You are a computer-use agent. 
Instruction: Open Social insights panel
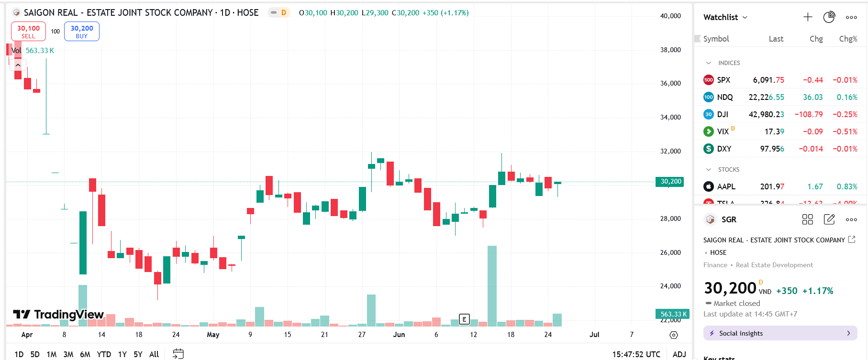(x=780, y=333)
